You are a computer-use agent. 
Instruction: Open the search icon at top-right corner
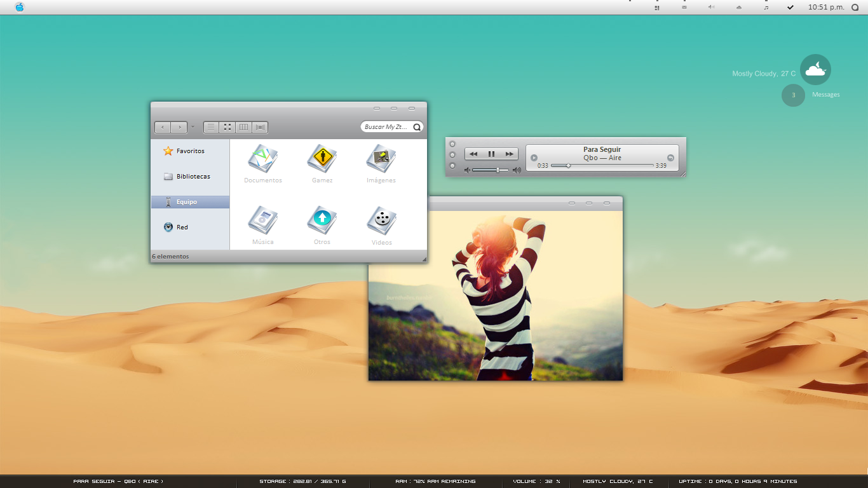(855, 8)
